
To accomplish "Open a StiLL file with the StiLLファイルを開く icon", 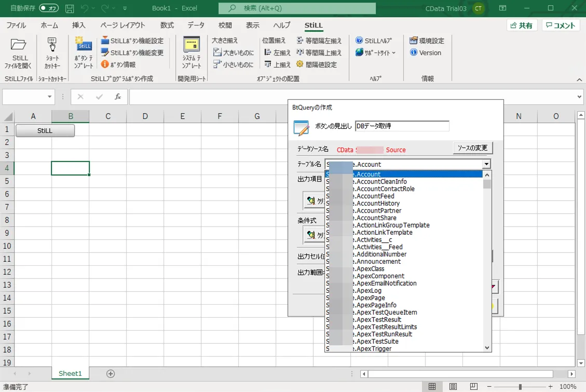I will point(19,52).
